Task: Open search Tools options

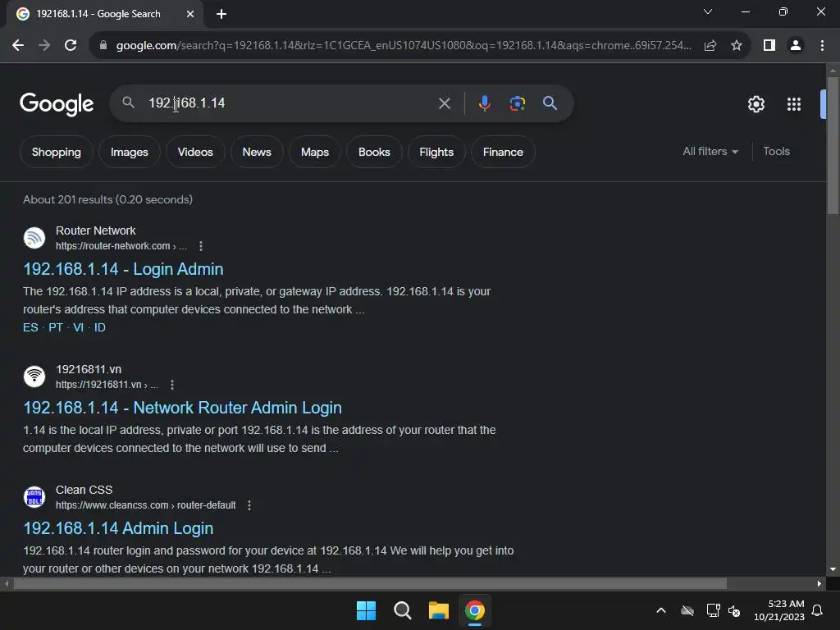Action: click(x=776, y=152)
